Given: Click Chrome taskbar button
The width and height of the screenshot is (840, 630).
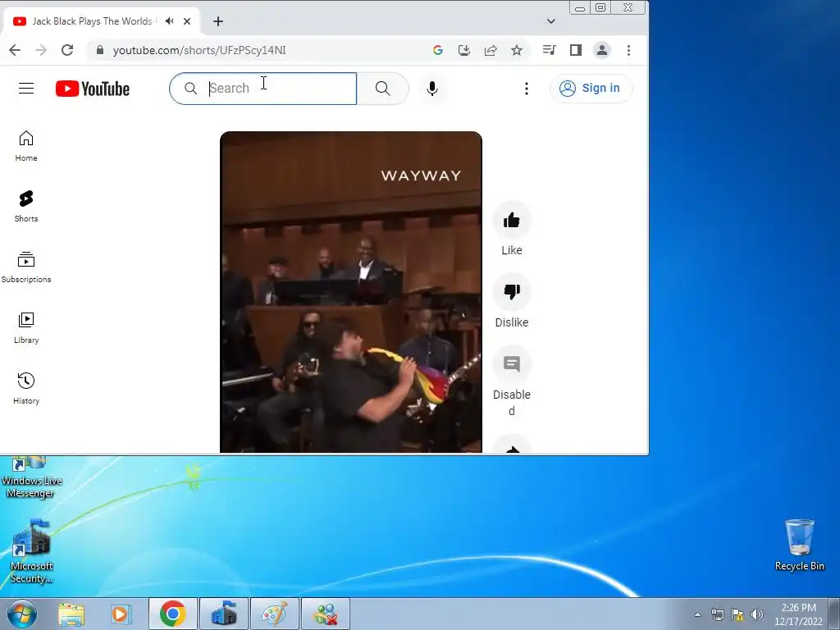Looking at the screenshot, I should [173, 614].
